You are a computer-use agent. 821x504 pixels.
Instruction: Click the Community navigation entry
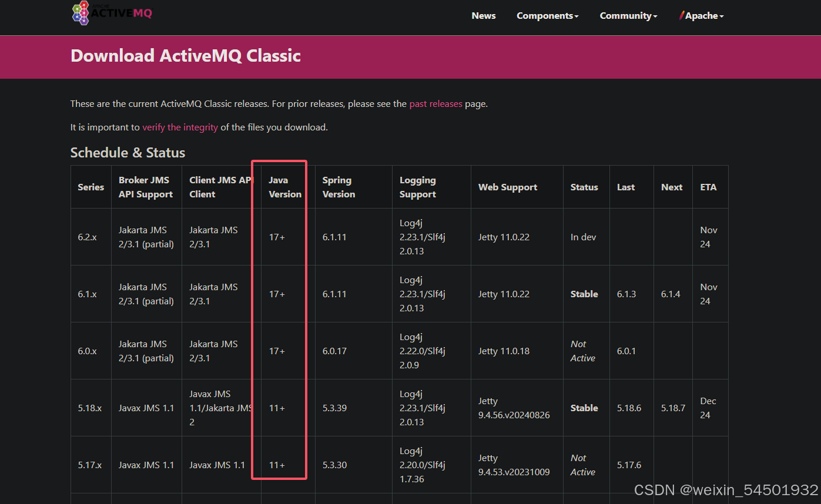[x=628, y=16]
